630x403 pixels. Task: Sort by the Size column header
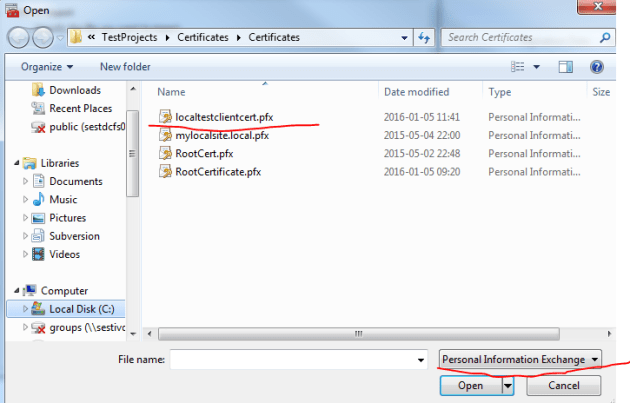pyautogui.click(x=601, y=92)
